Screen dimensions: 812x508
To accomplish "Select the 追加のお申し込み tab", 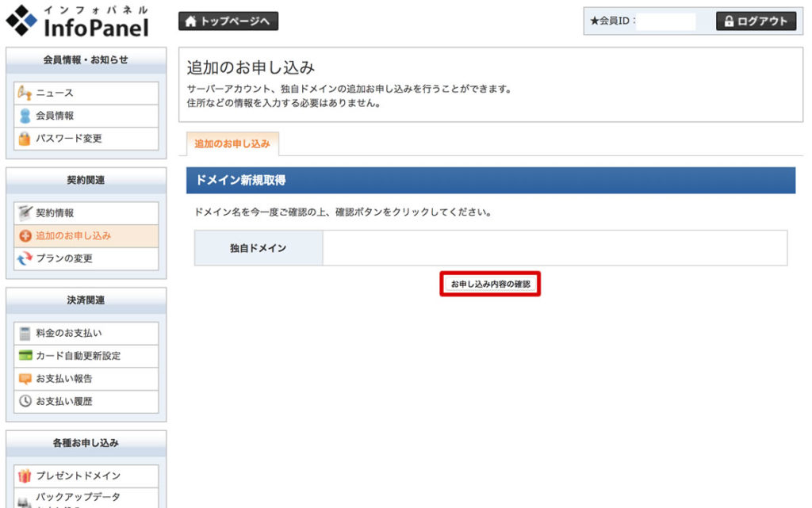I will coord(232,143).
